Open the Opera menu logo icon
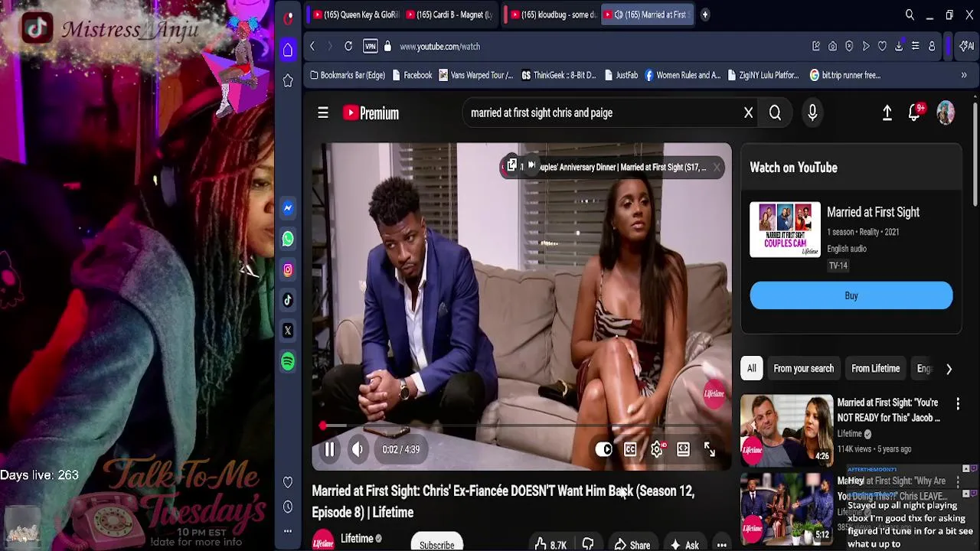Screen dimensions: 980x551 (288, 18)
